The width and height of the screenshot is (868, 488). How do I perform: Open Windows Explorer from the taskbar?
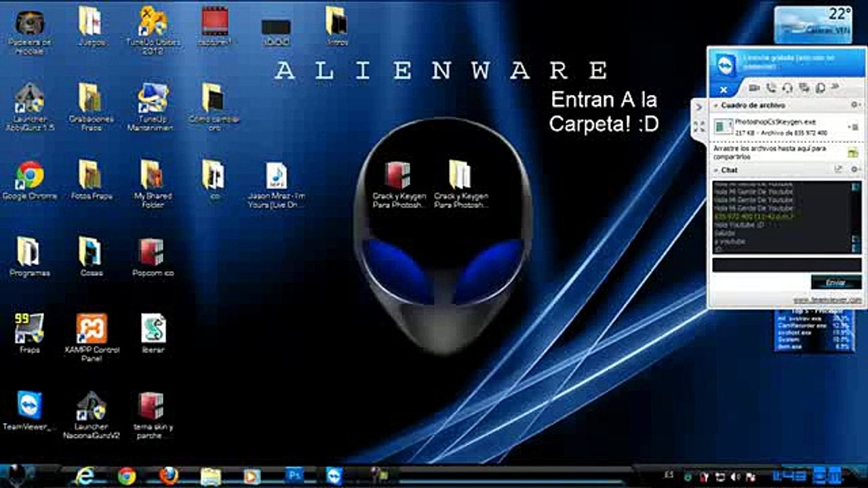point(211,476)
